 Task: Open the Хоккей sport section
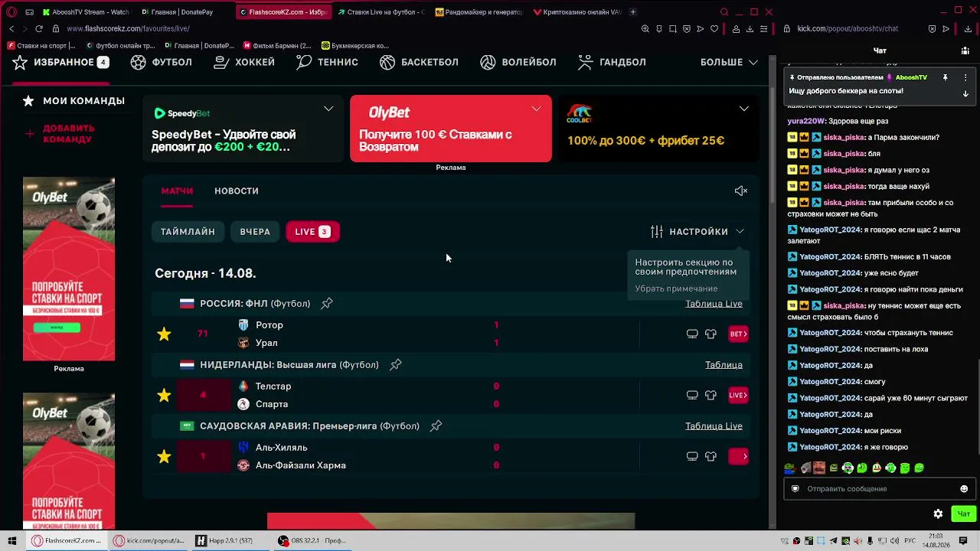coord(244,62)
